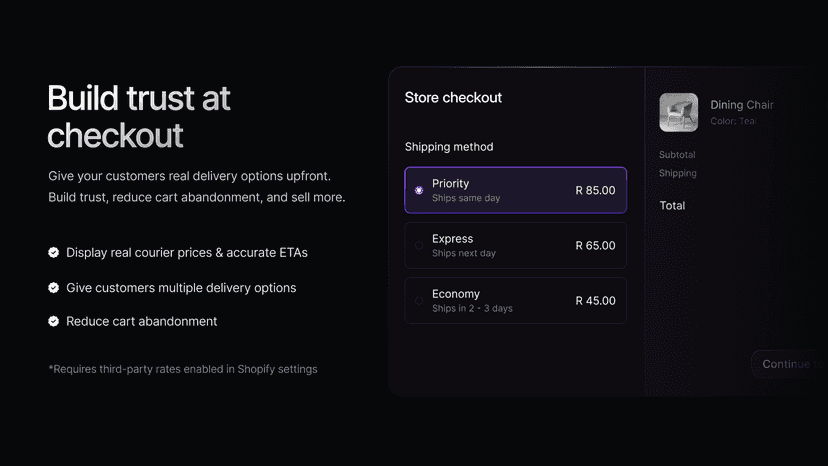
Task: Click the Dining Chair product thumbnail
Action: 679,113
